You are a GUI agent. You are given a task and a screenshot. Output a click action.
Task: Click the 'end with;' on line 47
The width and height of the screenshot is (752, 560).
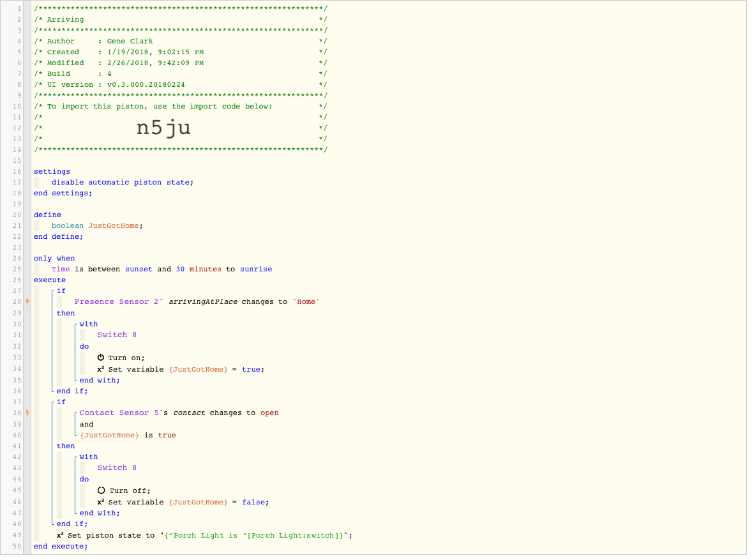click(100, 513)
